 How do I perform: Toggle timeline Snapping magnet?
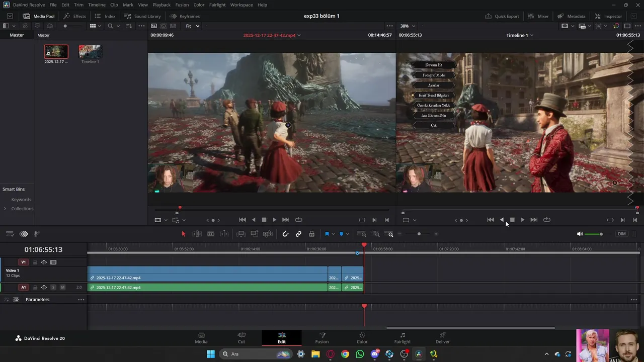[285, 234]
